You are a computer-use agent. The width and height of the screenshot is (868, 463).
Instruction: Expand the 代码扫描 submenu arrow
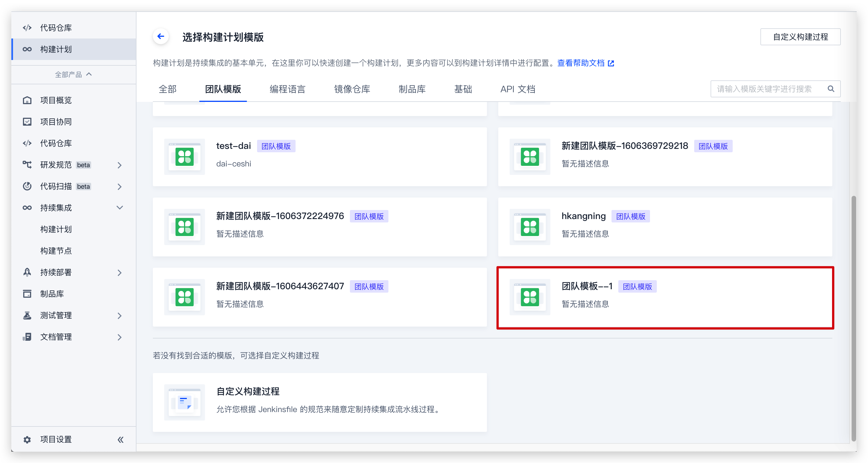click(120, 187)
